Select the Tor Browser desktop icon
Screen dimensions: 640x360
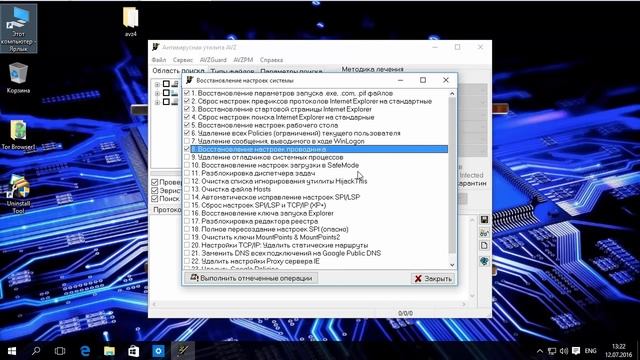18,135
